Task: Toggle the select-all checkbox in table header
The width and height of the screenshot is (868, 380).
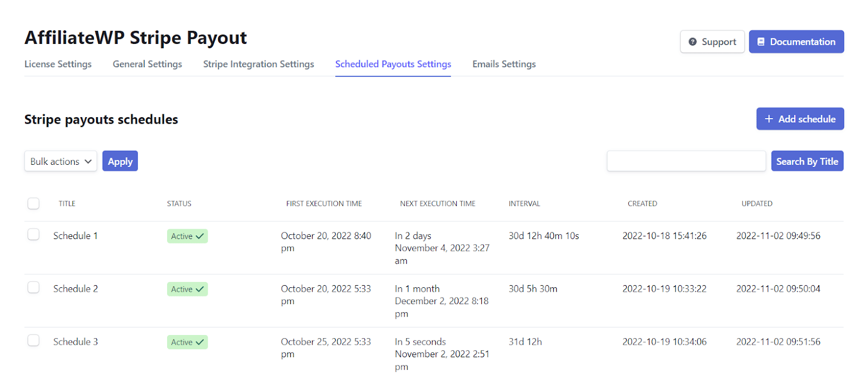Action: pos(34,203)
